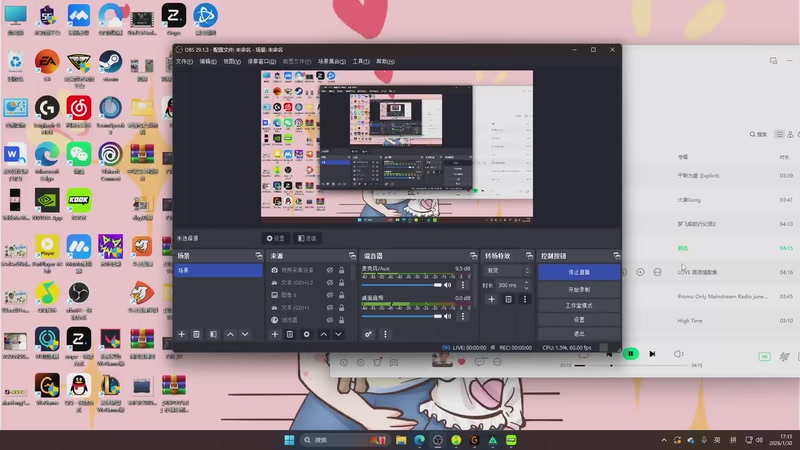Open scene filters icon in 场景 panel toolbar
This screenshot has width=800, height=450.
click(213, 334)
